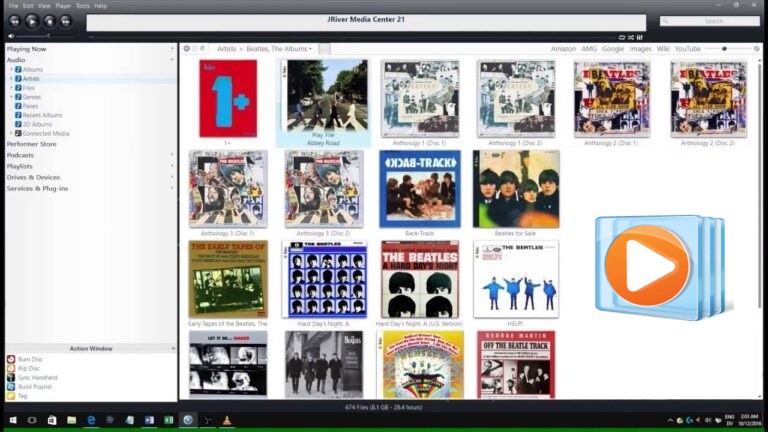Open the Google link

613,49
